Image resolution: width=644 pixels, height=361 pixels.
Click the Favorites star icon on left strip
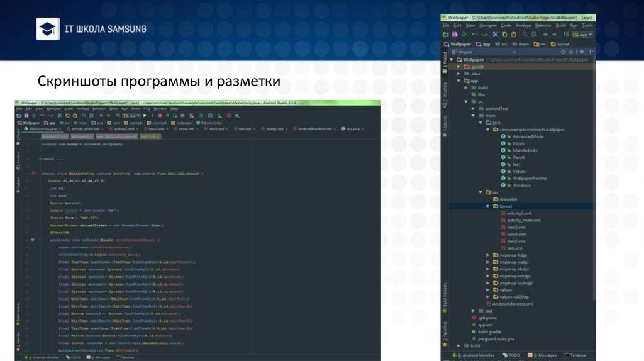pyautogui.click(x=444, y=345)
